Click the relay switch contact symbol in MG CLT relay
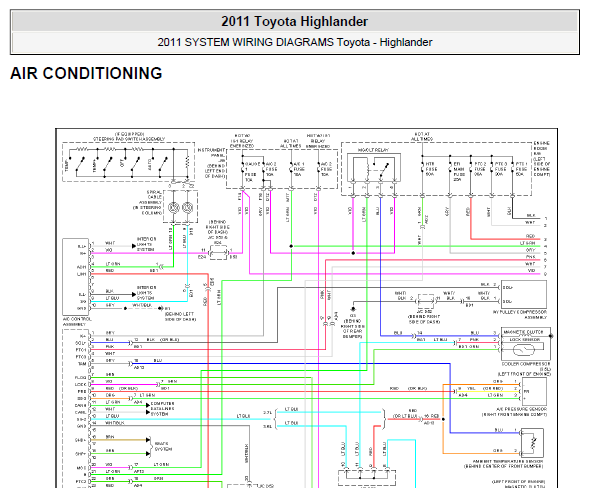Viewport: 604px width, 488px height. [x=384, y=168]
